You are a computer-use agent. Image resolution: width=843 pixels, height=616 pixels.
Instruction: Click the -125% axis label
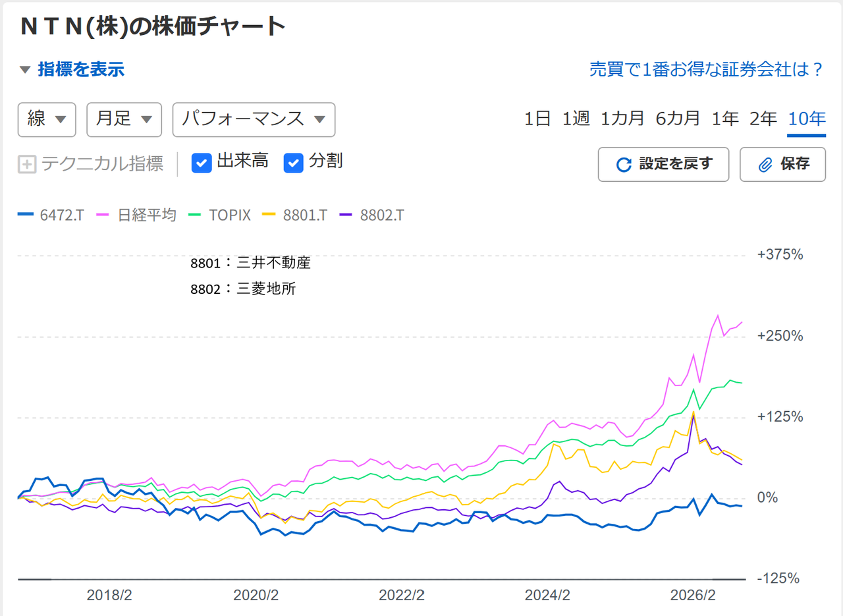pos(778,578)
